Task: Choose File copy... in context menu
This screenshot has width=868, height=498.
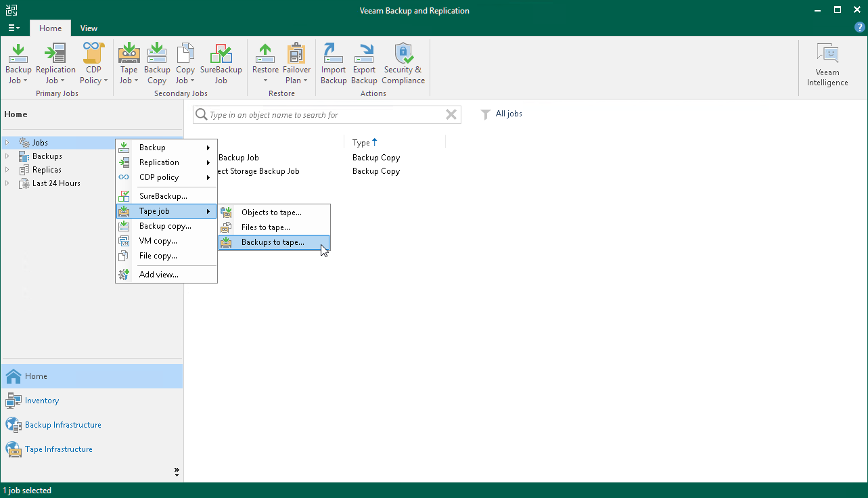Action: point(166,256)
